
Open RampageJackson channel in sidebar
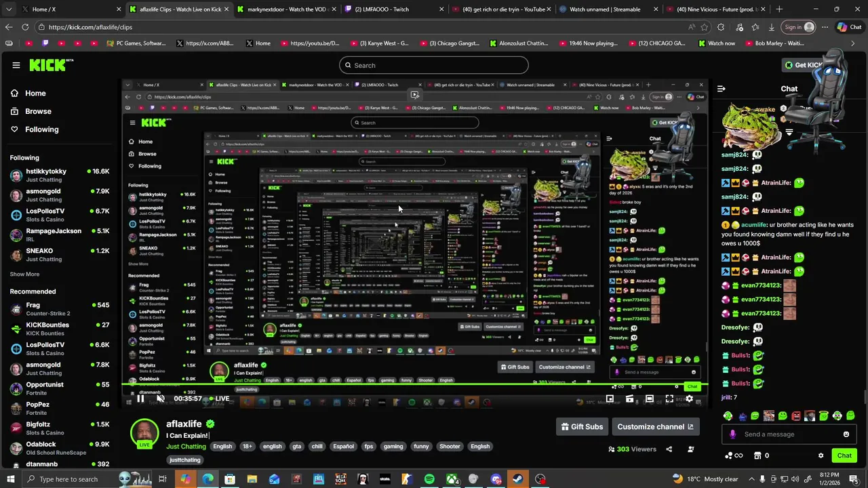pos(60,235)
